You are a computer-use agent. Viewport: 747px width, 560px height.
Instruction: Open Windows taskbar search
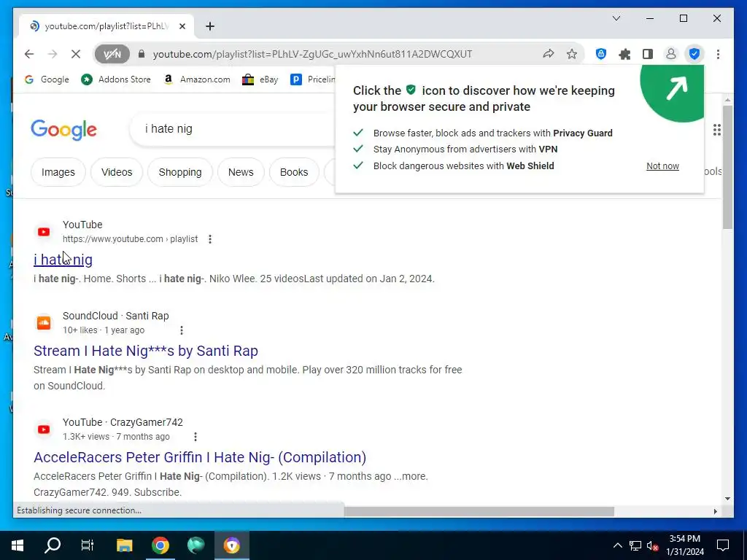coord(53,545)
